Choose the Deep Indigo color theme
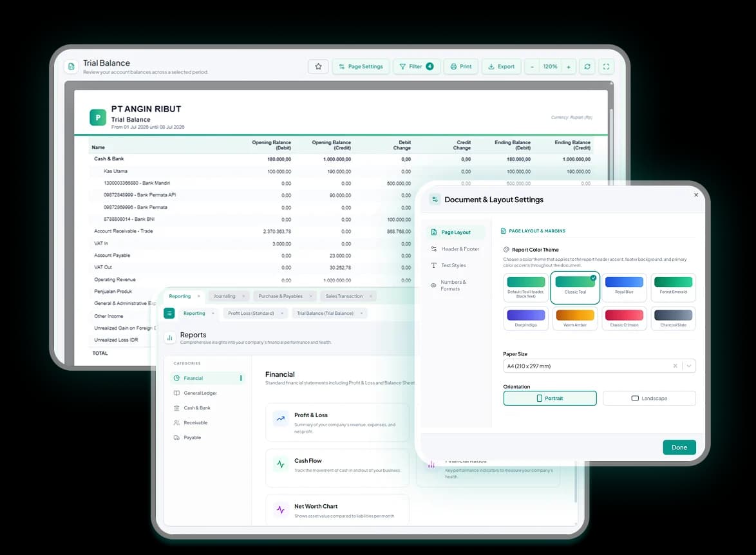This screenshot has height=555, width=756. click(525, 318)
